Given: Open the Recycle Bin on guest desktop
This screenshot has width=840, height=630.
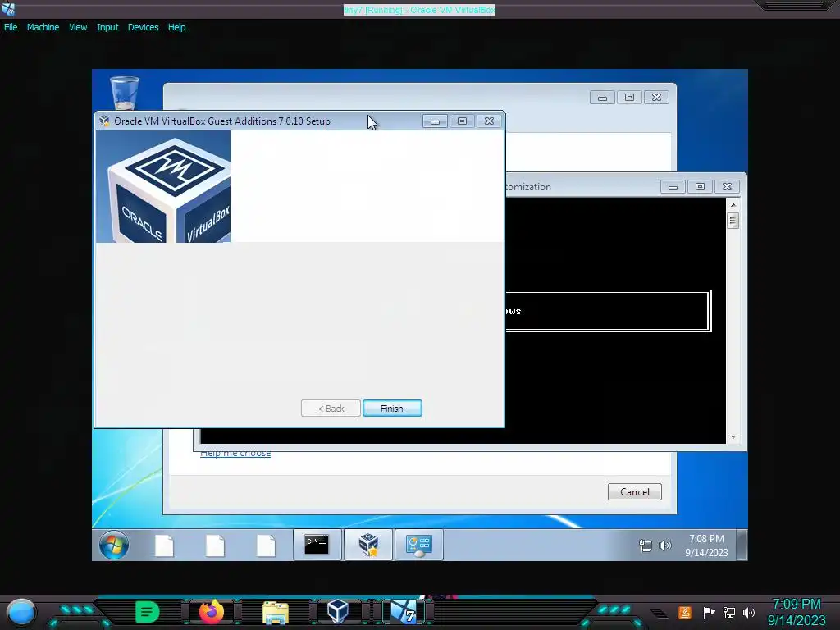Looking at the screenshot, I should [125, 92].
